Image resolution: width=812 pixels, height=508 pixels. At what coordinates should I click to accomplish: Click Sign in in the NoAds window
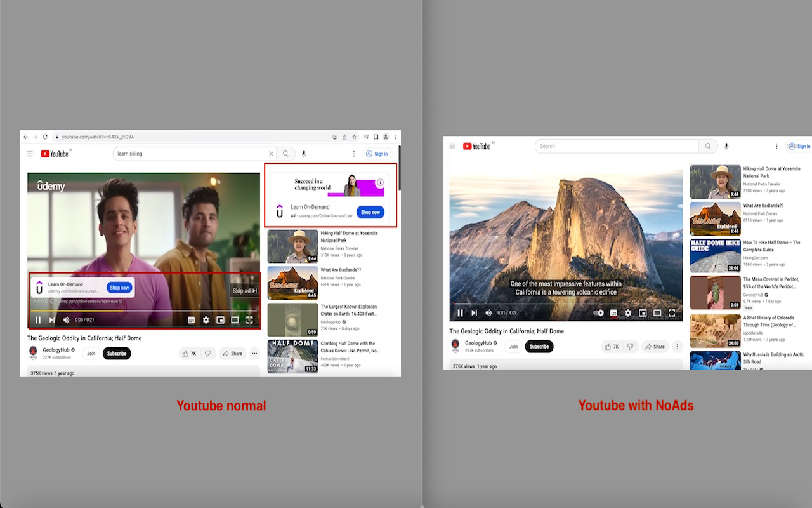(799, 146)
